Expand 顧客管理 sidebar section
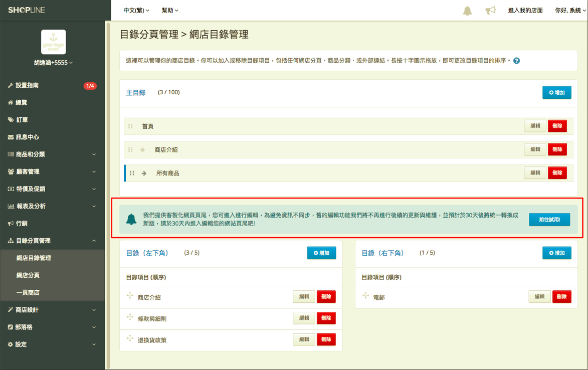The image size is (588, 370). (52, 171)
